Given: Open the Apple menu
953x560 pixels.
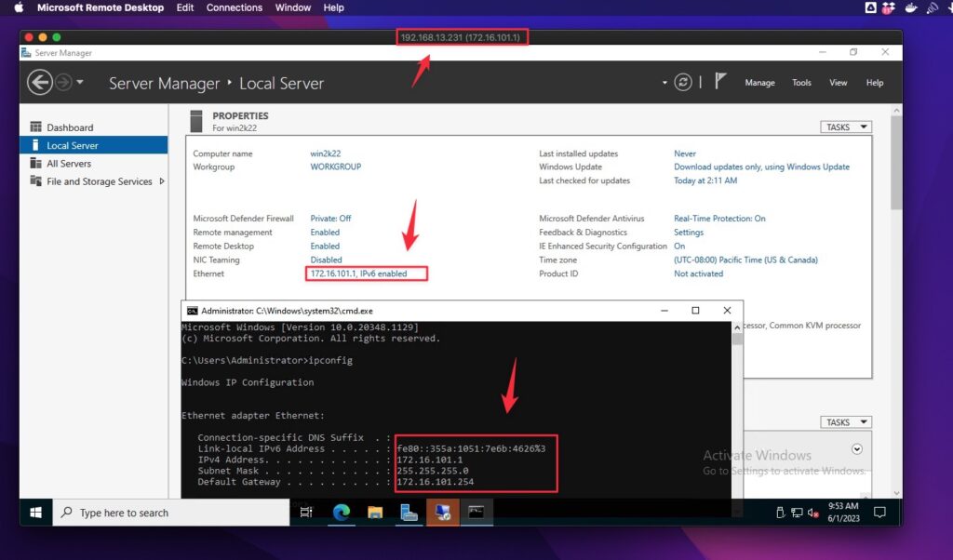Looking at the screenshot, I should [x=19, y=7].
